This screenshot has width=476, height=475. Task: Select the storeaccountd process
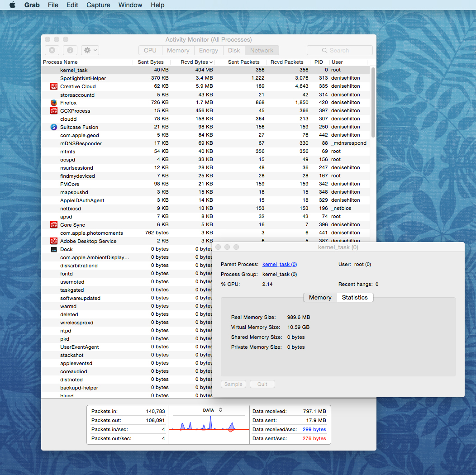click(x=205, y=95)
